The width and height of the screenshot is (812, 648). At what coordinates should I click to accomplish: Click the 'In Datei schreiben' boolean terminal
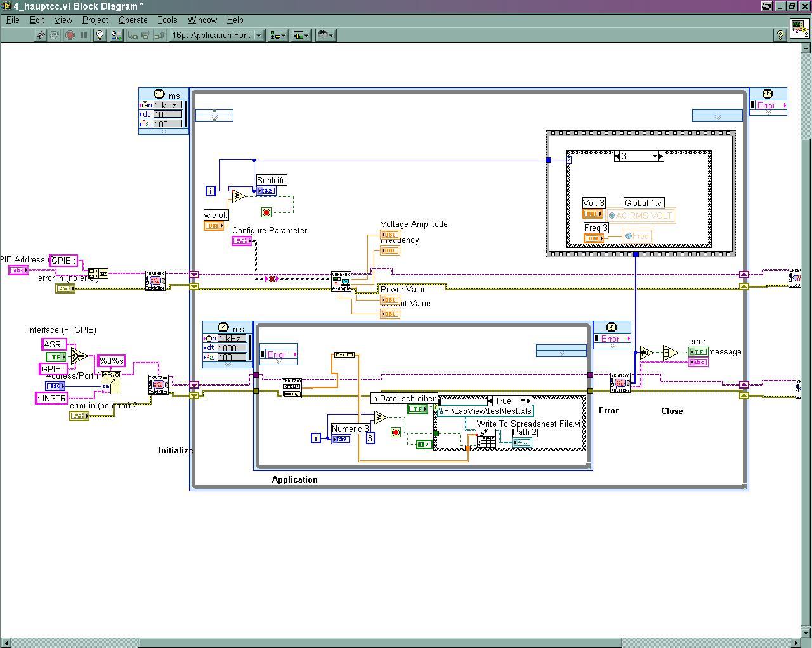[417, 410]
